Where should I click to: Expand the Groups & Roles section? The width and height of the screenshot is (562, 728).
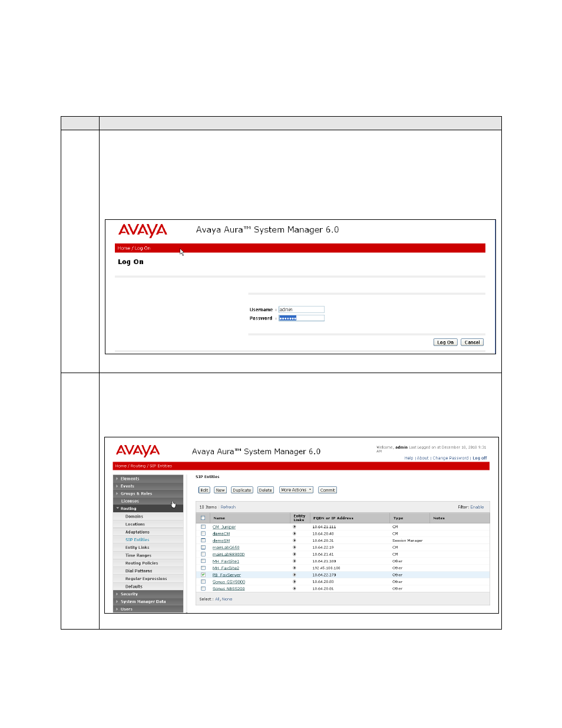click(x=148, y=493)
